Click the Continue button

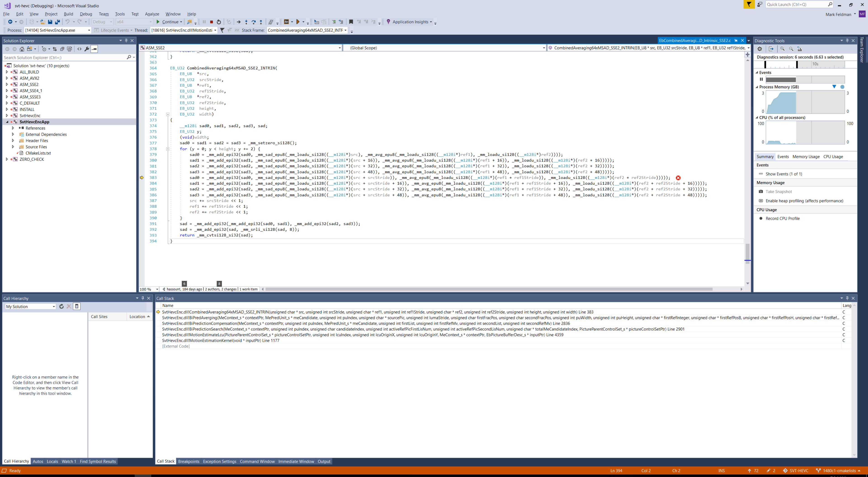point(169,21)
